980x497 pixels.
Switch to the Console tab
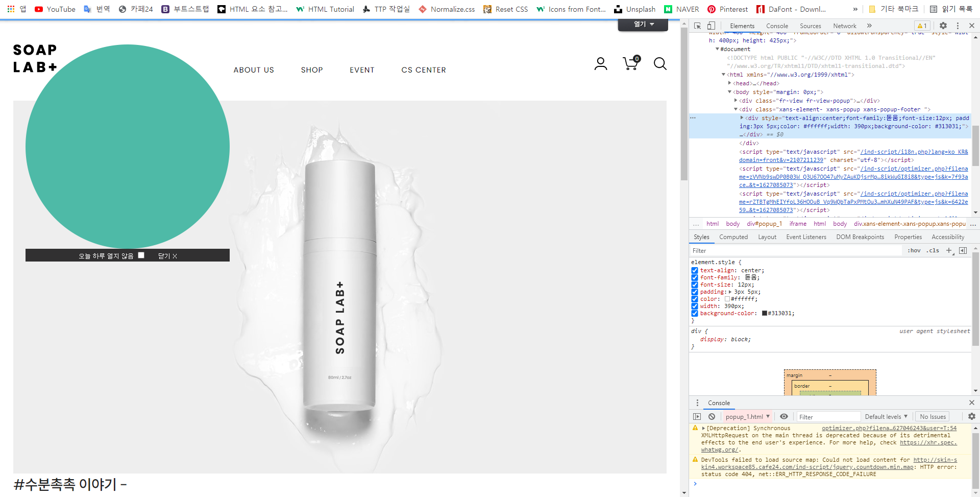(777, 26)
